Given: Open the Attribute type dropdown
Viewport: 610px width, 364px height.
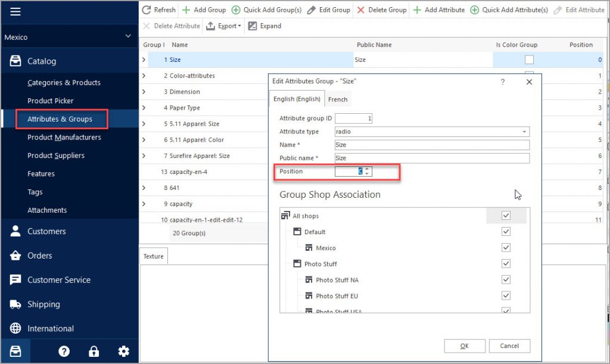Looking at the screenshot, I should pos(524,132).
